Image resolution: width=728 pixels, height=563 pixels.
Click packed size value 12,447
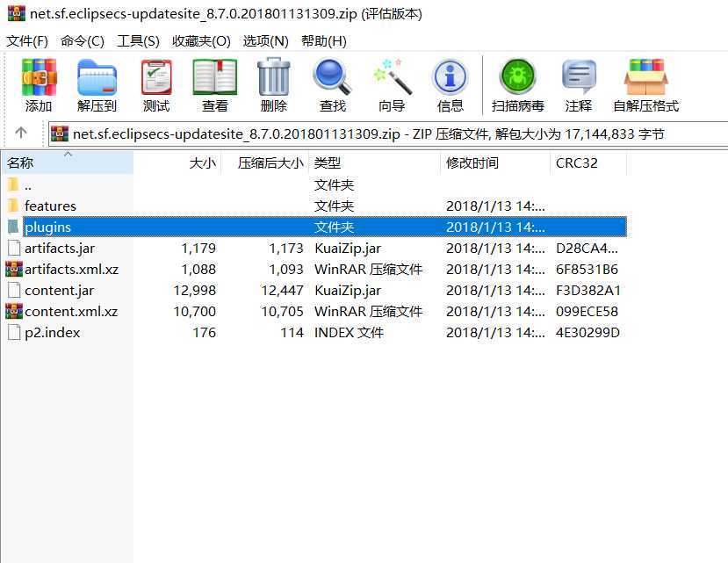click(282, 291)
